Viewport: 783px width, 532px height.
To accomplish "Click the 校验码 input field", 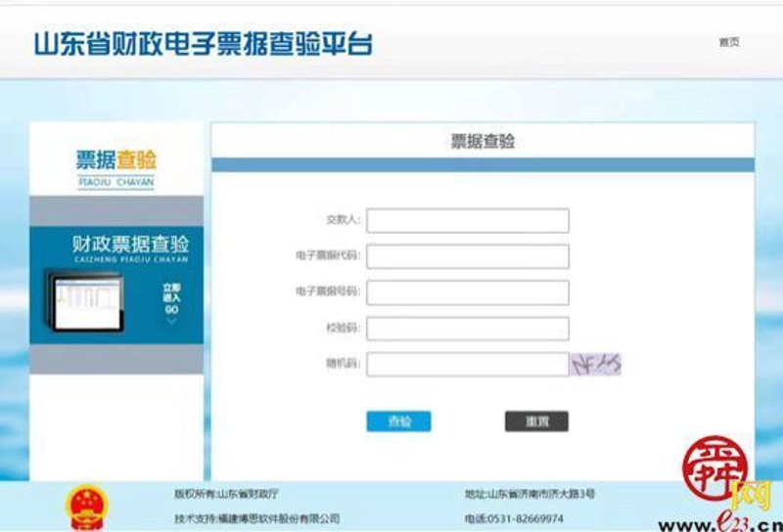I will 468,329.
